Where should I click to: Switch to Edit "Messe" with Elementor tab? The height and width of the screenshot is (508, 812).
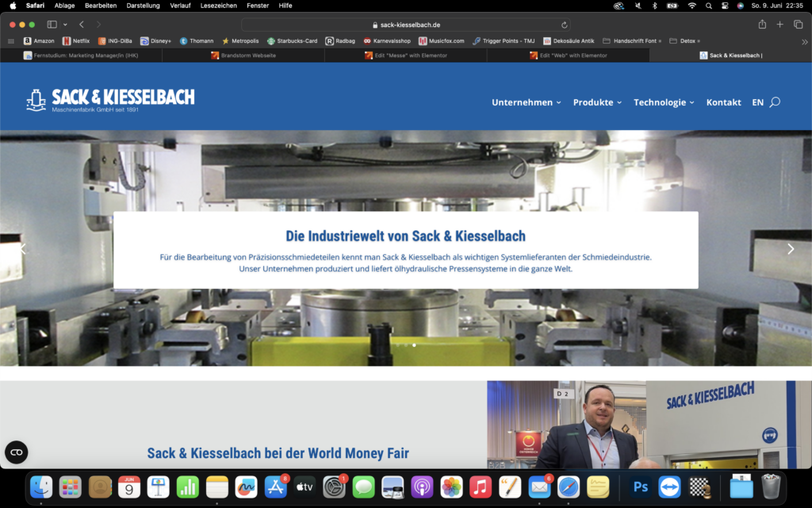click(x=405, y=56)
